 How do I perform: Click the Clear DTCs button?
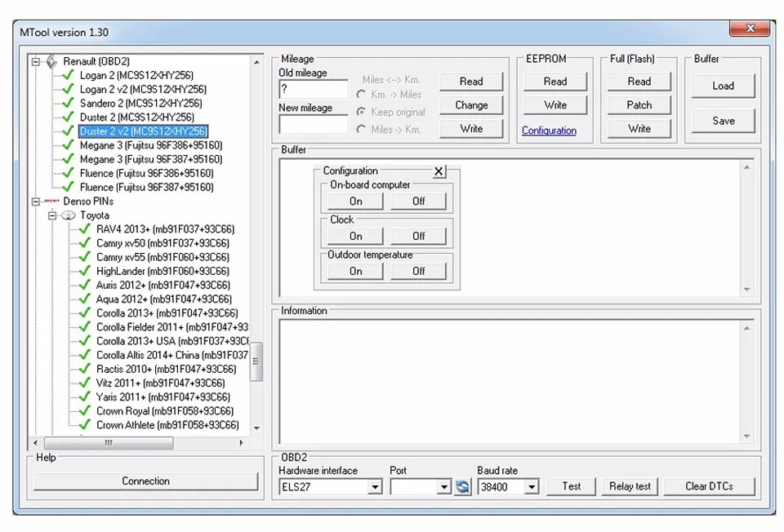709,486
